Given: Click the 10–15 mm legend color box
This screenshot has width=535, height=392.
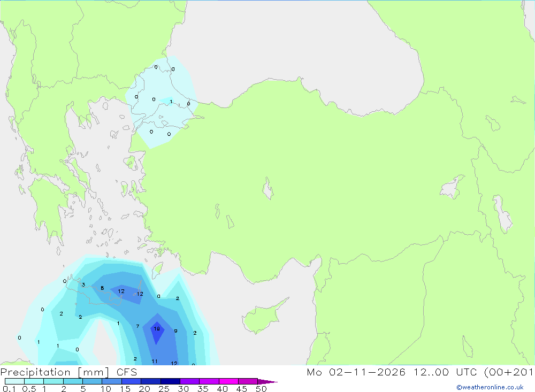Looking at the screenshot, I should [x=112, y=381].
